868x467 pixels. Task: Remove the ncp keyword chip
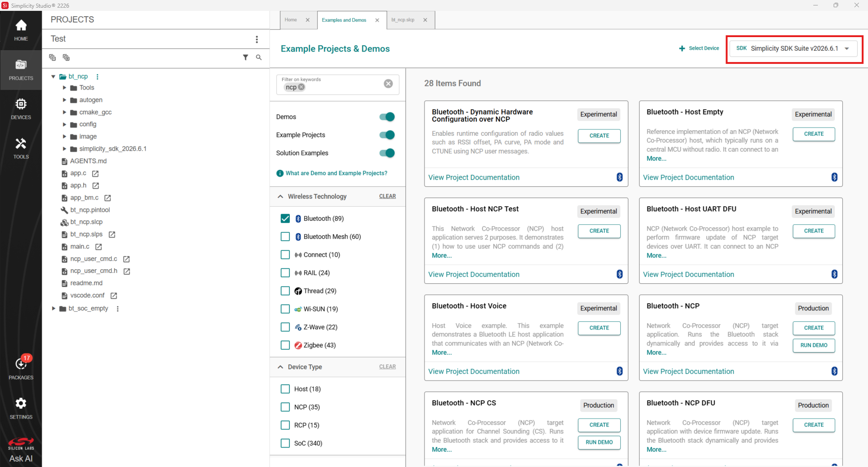coord(302,87)
